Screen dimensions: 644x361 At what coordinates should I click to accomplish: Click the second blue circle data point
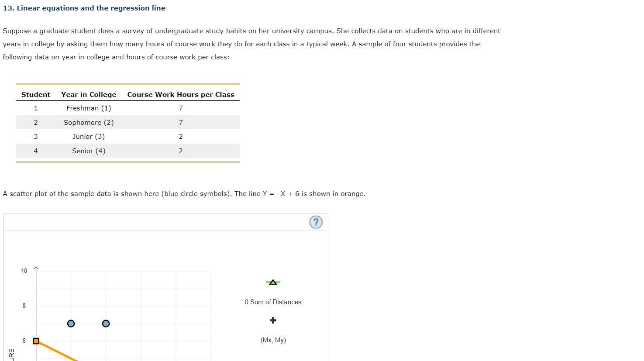pyautogui.click(x=106, y=323)
